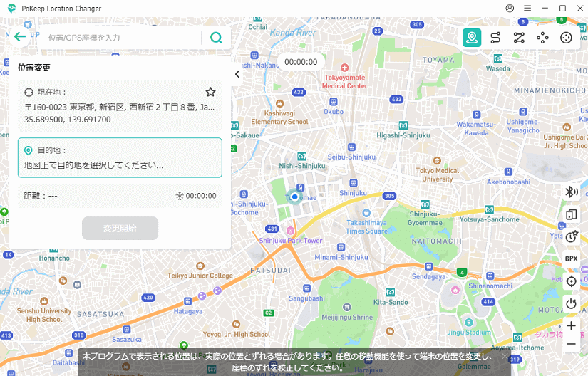
Task: Close the bottom notice banner
Action: click(x=505, y=356)
